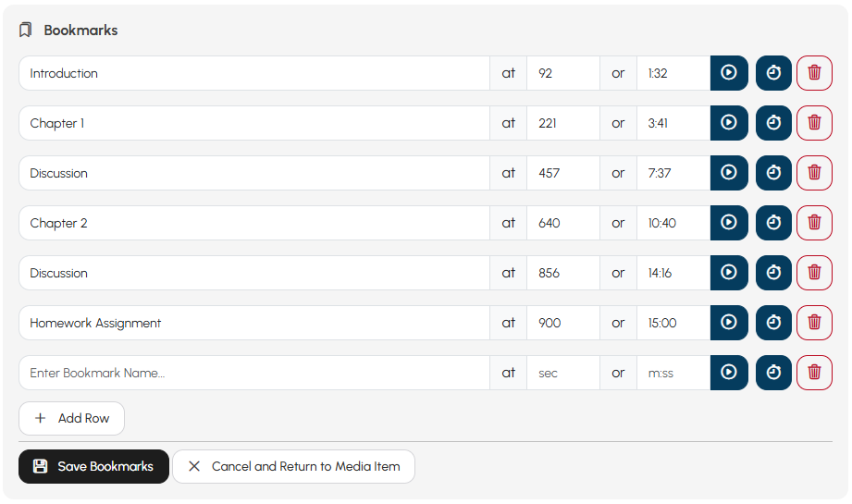Select the empty m:ss time field
852x504 pixels.
coord(673,373)
